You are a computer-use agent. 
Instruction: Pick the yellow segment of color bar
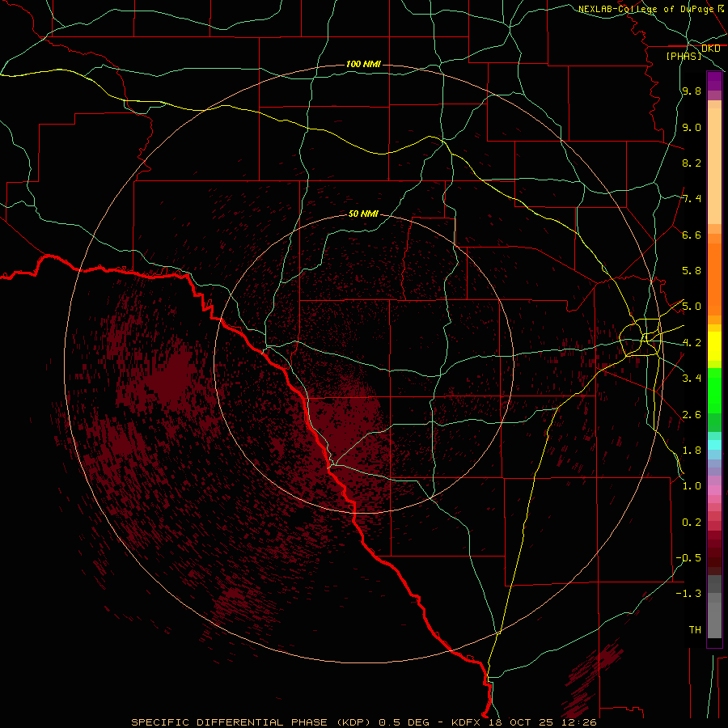(714, 346)
